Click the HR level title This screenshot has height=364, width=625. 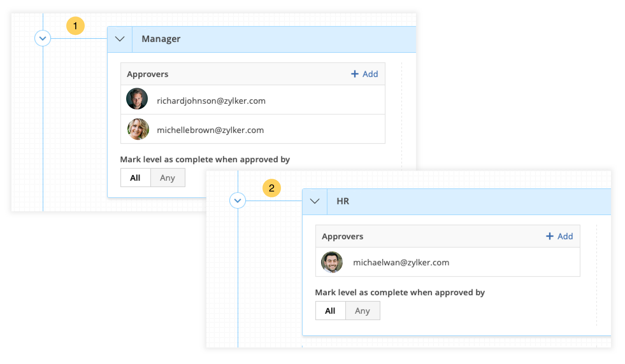[x=343, y=201]
